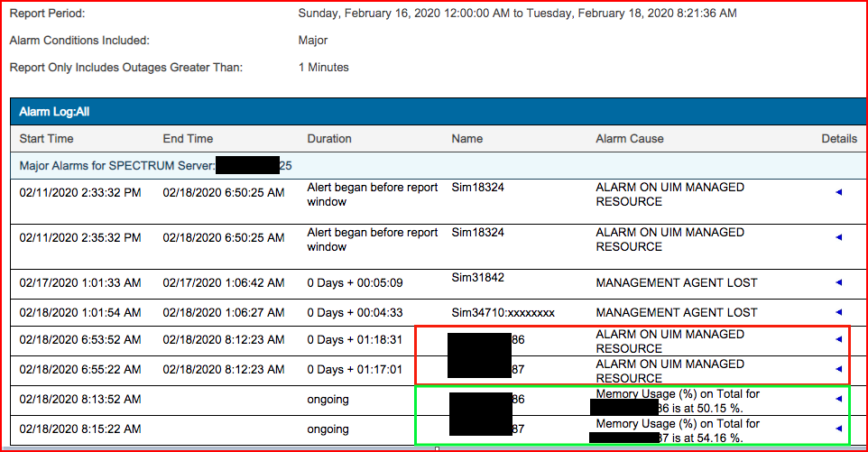This screenshot has width=868, height=452.
Task: Select MANAGEMENT AGENT LOST cause for Sim31842
Action: point(677,282)
